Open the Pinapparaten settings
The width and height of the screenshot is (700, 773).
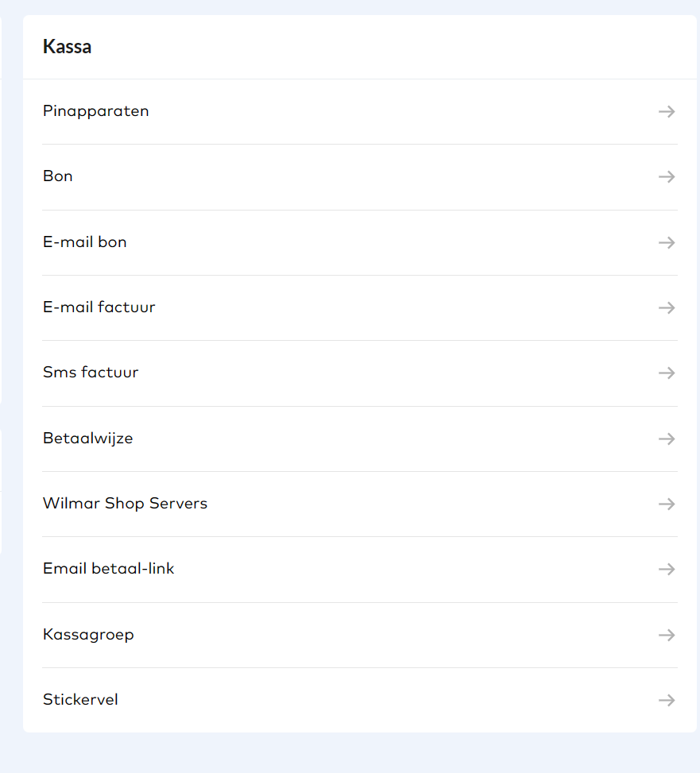pyautogui.click(x=96, y=111)
